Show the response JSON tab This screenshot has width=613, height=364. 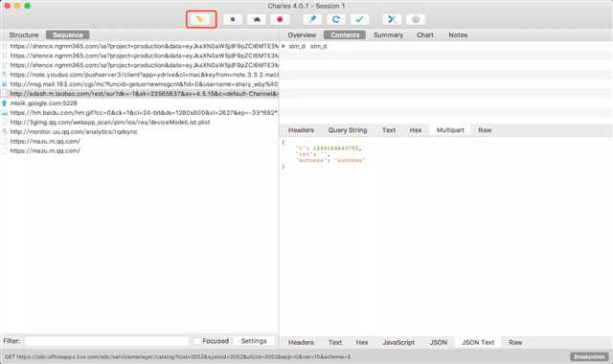(439, 342)
